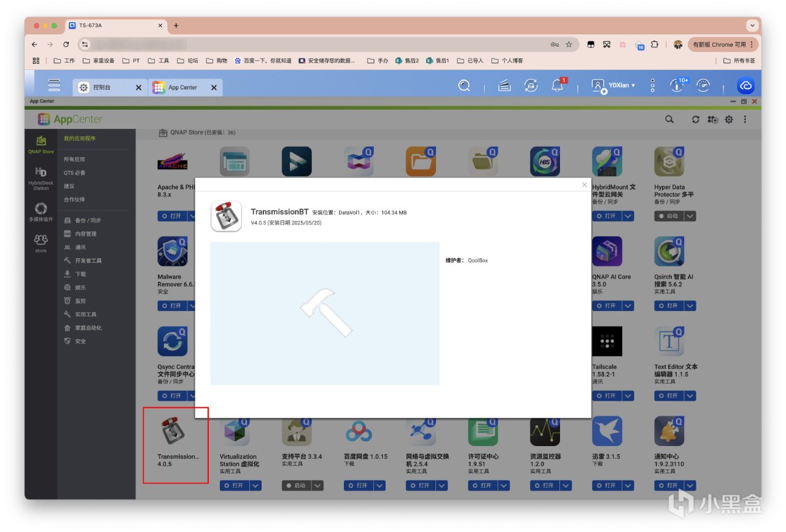Select 我的应用程序 in the left menu
This screenshot has height=532, width=786.
pyautogui.click(x=80, y=139)
